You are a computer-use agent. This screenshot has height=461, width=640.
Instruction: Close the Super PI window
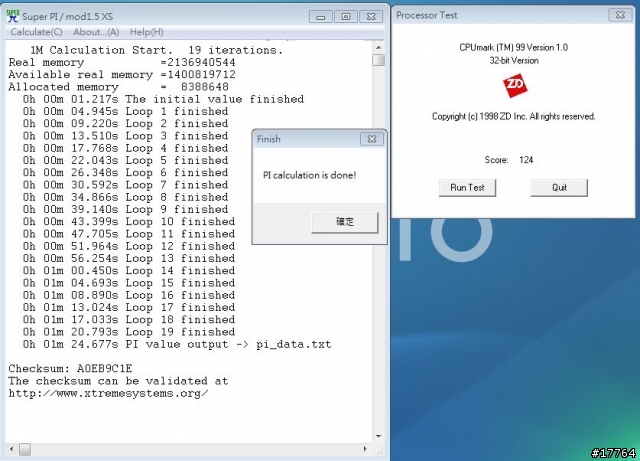pyautogui.click(x=371, y=17)
